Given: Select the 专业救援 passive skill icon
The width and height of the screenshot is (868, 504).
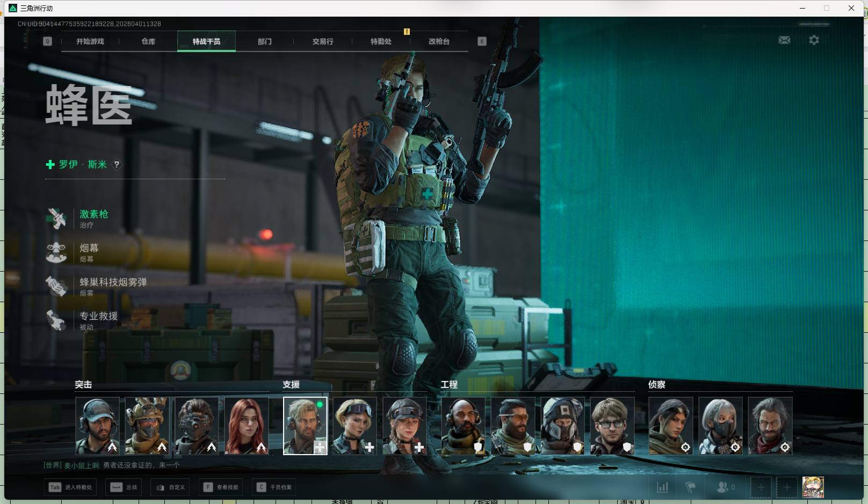Looking at the screenshot, I should coord(56,320).
